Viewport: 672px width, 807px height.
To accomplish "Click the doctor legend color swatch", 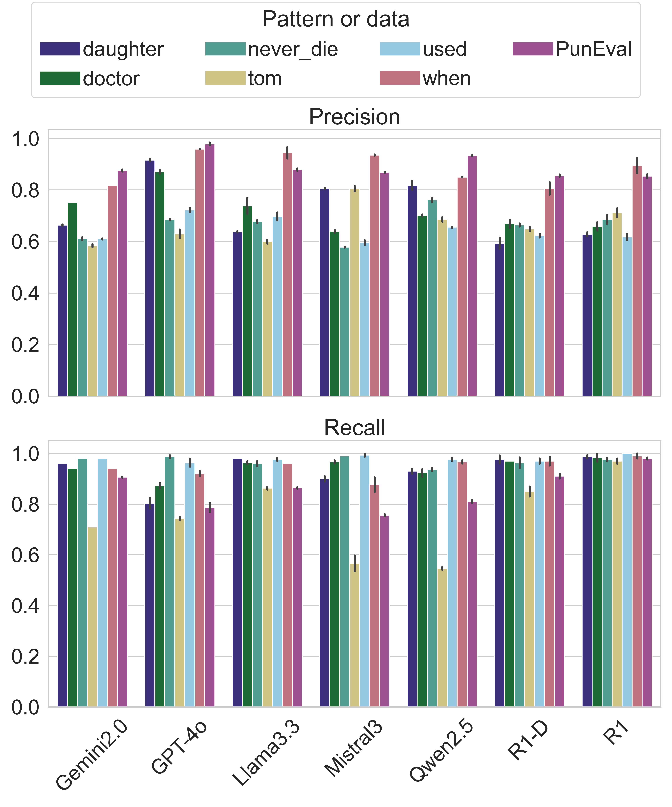I will [60, 78].
